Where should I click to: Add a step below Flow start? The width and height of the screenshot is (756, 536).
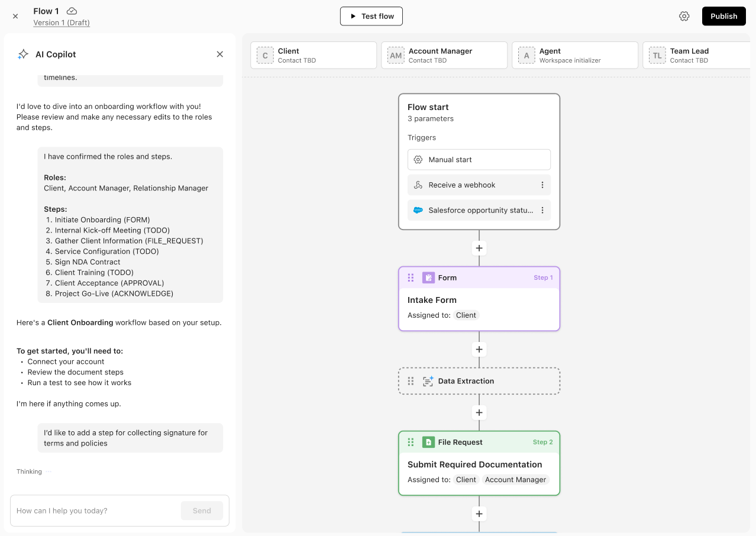click(x=479, y=248)
